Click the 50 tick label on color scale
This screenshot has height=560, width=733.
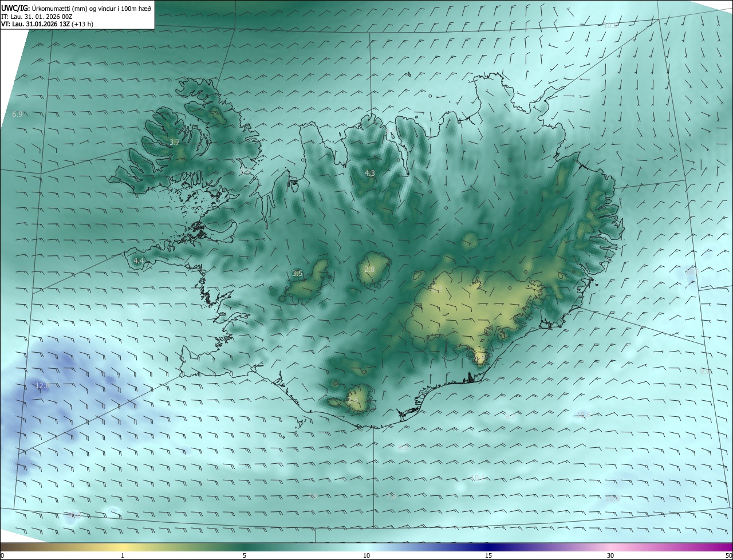tap(728, 555)
